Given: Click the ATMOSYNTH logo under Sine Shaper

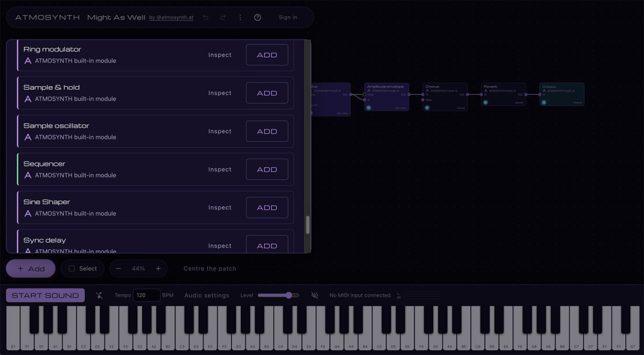Looking at the screenshot, I should coord(28,214).
